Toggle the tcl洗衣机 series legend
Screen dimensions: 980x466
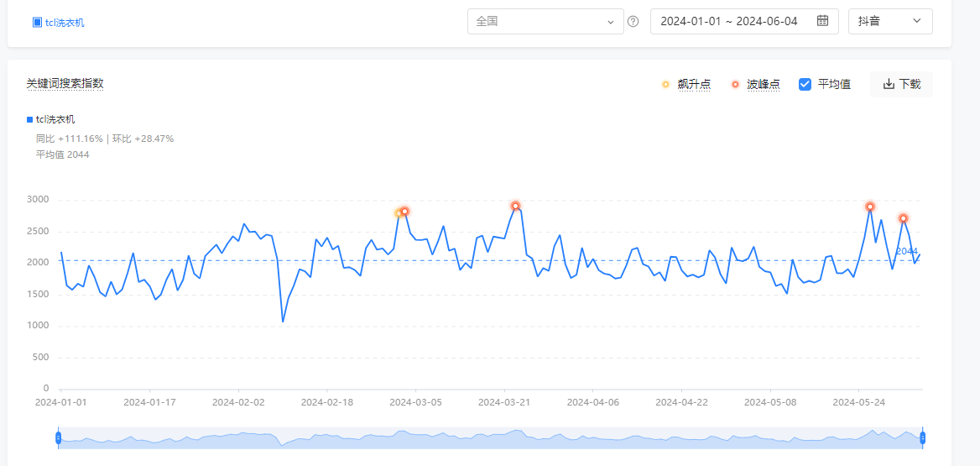(51, 119)
